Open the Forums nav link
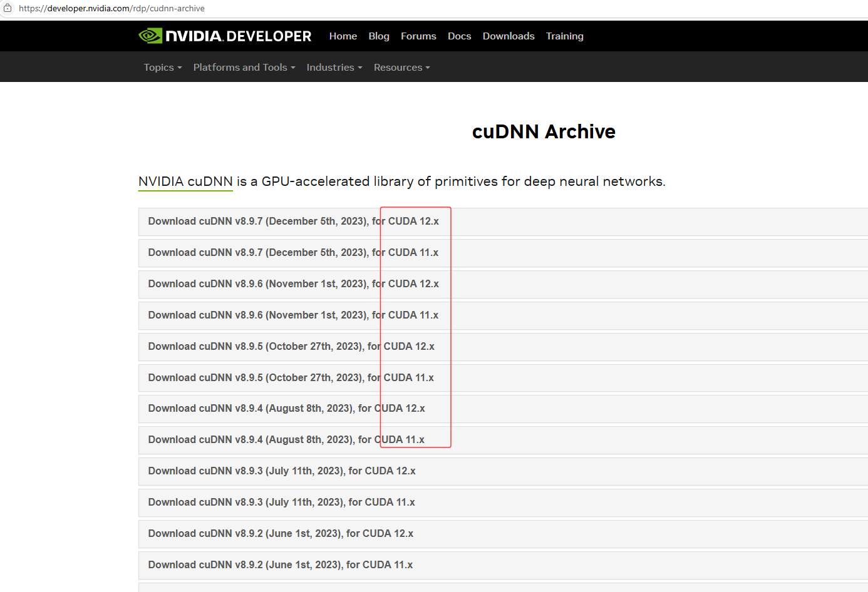 click(418, 36)
